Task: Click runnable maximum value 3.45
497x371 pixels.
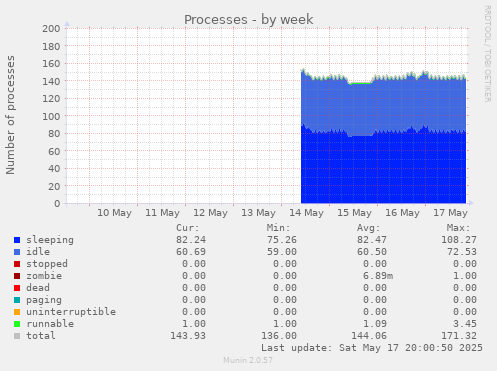Action: click(465, 324)
